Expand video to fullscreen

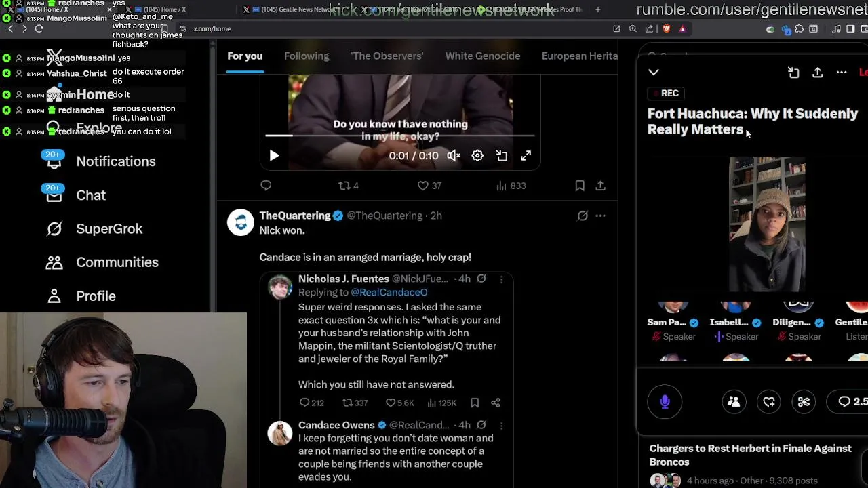pos(526,156)
